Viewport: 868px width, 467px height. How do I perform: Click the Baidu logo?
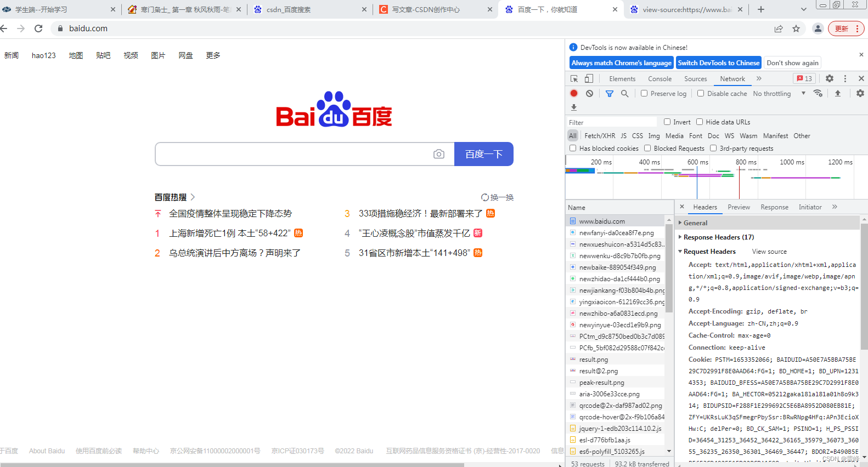coord(334,109)
